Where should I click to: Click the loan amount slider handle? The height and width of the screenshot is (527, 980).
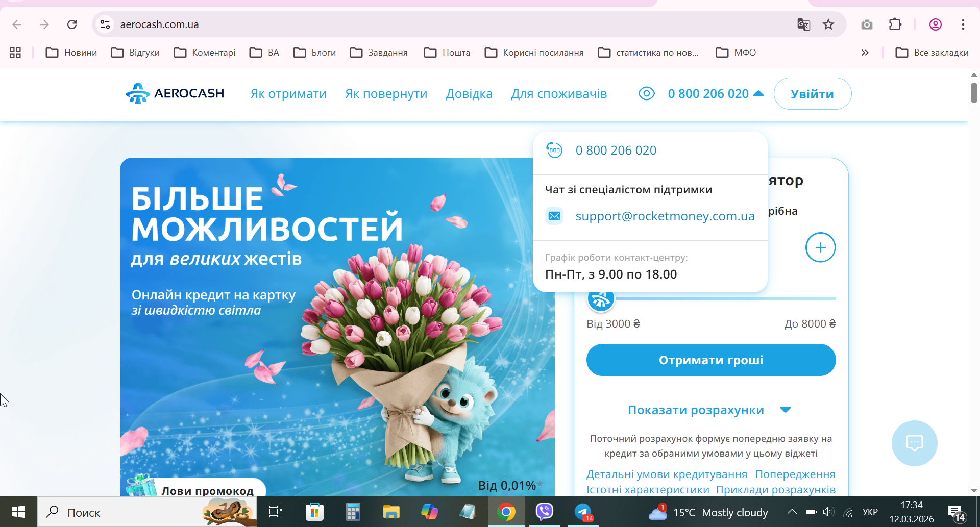coord(601,299)
